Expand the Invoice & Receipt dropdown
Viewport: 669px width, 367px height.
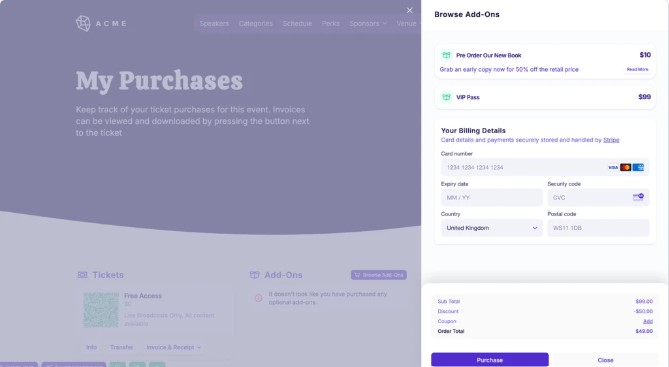coord(173,347)
